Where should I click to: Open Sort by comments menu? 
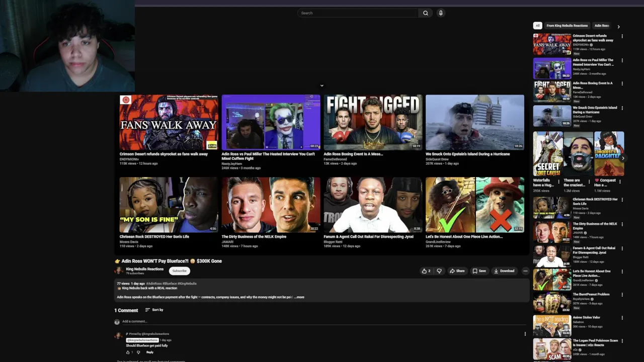pos(154,310)
